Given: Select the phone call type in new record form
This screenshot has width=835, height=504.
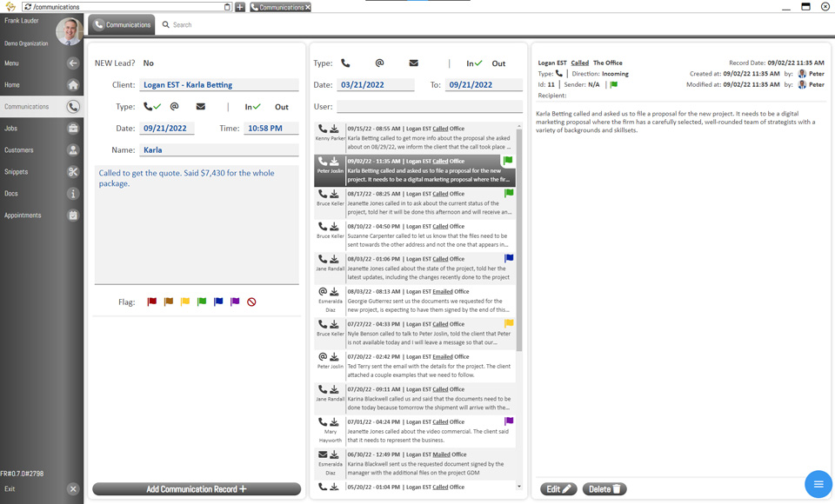Looking at the screenshot, I should [x=148, y=107].
